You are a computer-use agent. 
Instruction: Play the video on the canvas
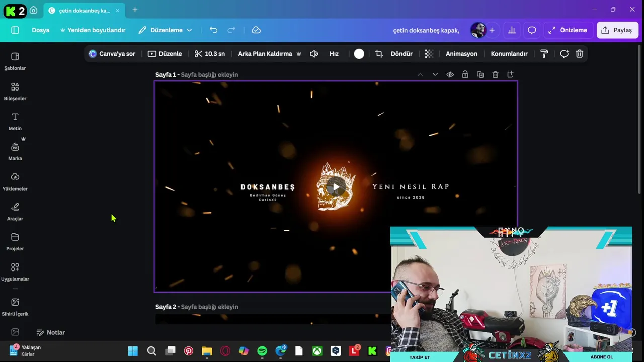(336, 187)
